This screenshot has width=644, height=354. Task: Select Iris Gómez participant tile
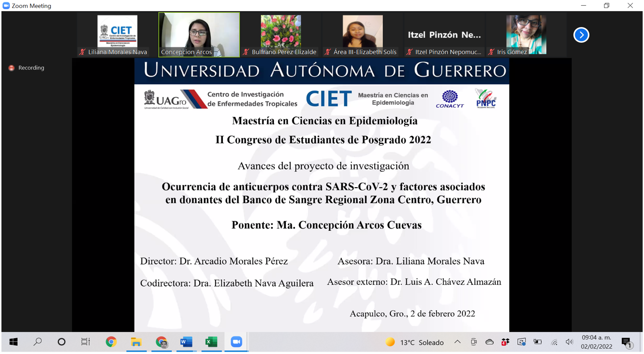(526, 35)
